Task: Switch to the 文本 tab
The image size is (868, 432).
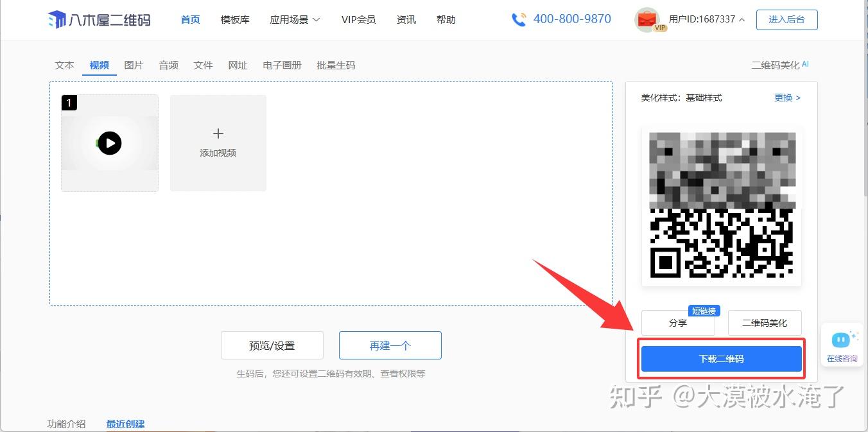Action: pos(64,65)
